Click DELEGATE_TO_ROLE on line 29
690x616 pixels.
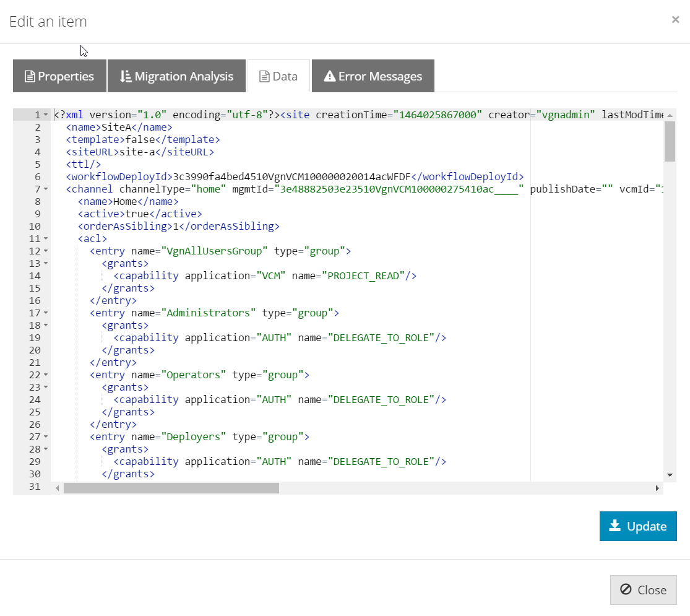tap(381, 461)
